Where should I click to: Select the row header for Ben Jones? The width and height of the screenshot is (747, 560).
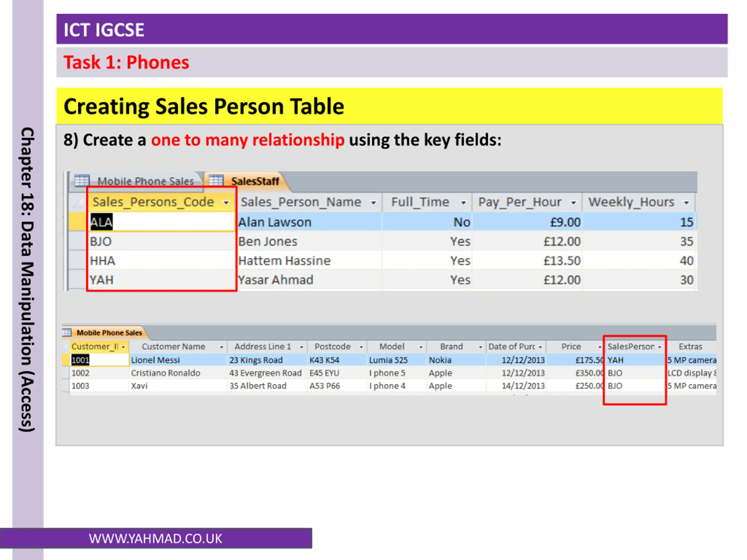coord(77,241)
